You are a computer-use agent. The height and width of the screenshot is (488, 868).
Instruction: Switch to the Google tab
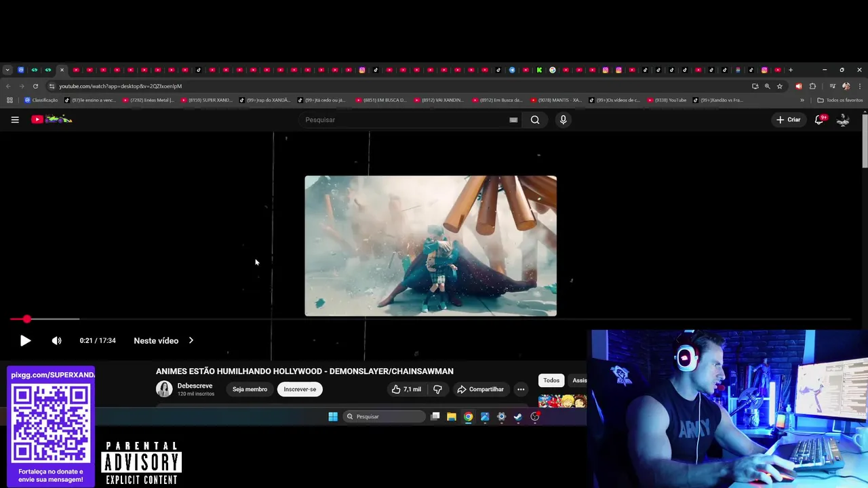point(552,70)
